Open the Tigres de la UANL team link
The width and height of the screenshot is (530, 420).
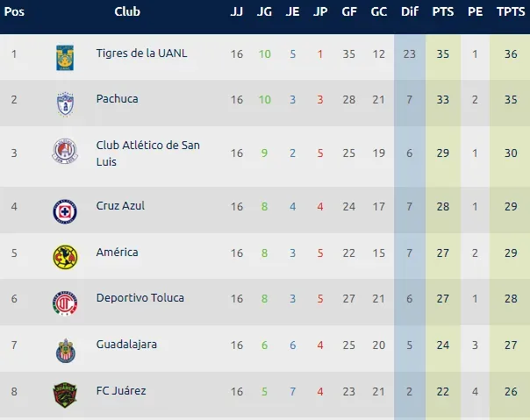[x=141, y=53]
